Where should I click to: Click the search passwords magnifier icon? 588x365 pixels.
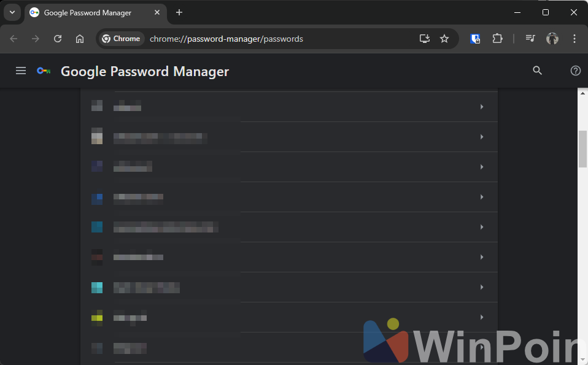tap(537, 71)
